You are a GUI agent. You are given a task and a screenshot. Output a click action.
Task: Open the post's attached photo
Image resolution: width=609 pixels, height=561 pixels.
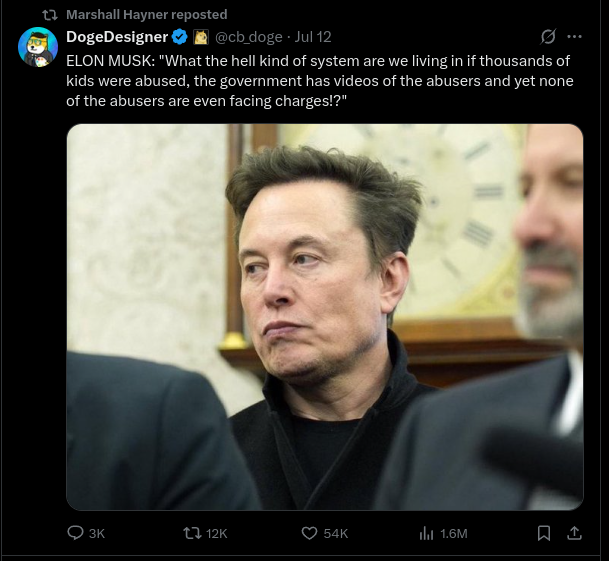pyautogui.click(x=324, y=316)
